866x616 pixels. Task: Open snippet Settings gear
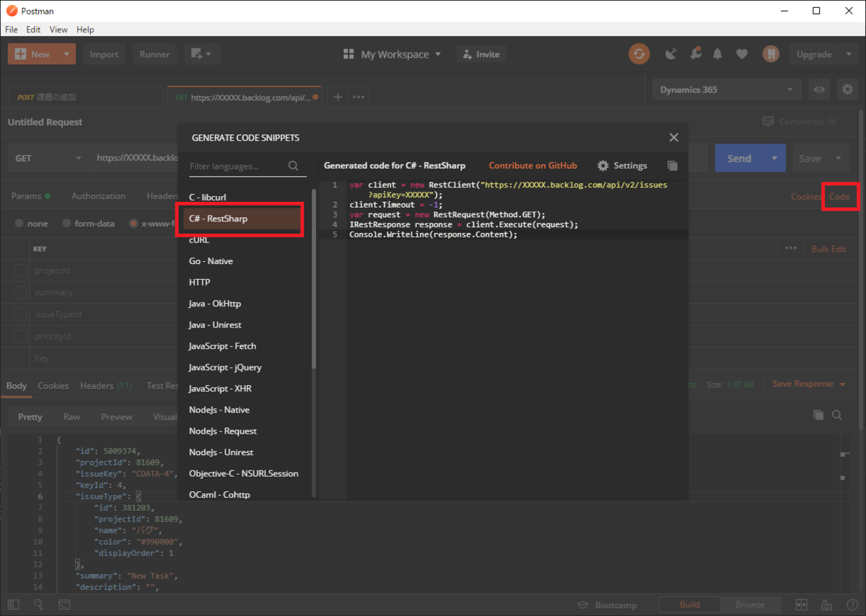pos(603,165)
